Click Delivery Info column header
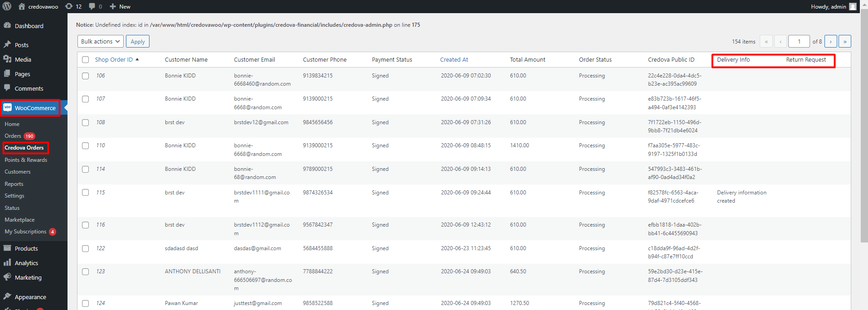This screenshot has width=868, height=310. [733, 59]
